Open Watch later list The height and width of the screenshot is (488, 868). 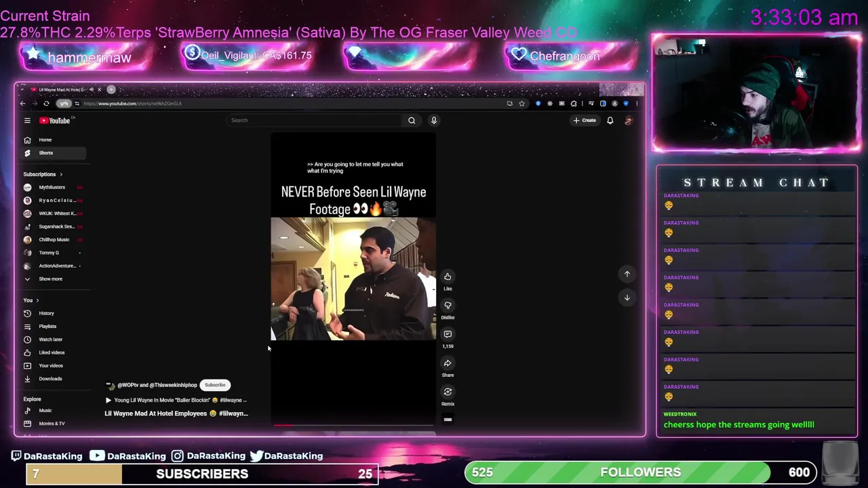click(54, 340)
